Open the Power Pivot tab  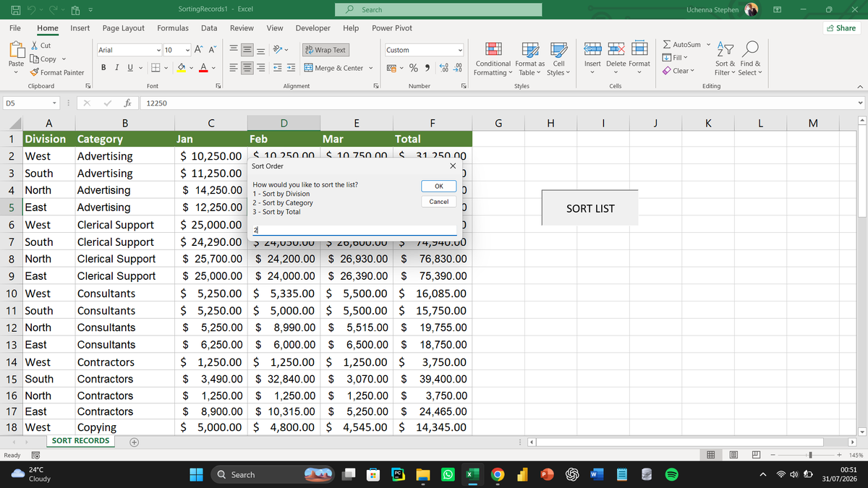coord(392,28)
